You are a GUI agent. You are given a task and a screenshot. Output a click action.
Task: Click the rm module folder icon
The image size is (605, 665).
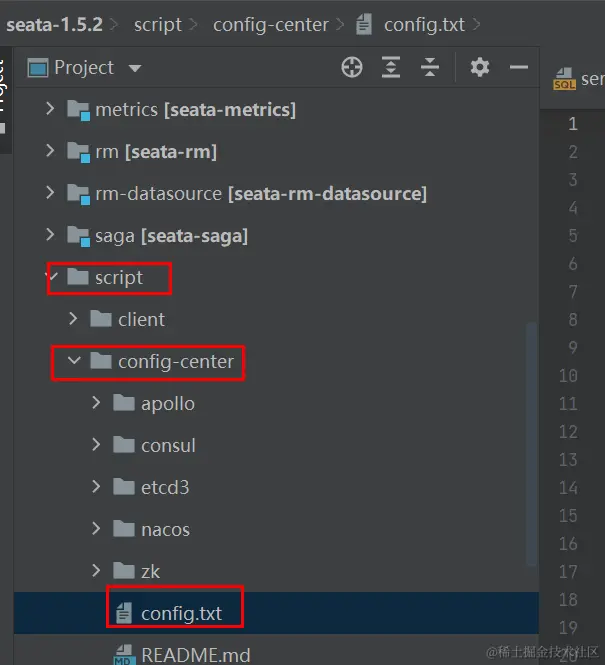click(78, 152)
